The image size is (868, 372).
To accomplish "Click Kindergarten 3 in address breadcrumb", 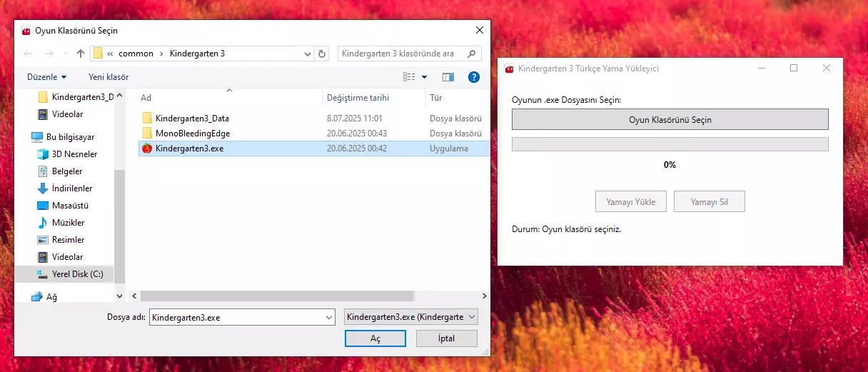I will (197, 54).
